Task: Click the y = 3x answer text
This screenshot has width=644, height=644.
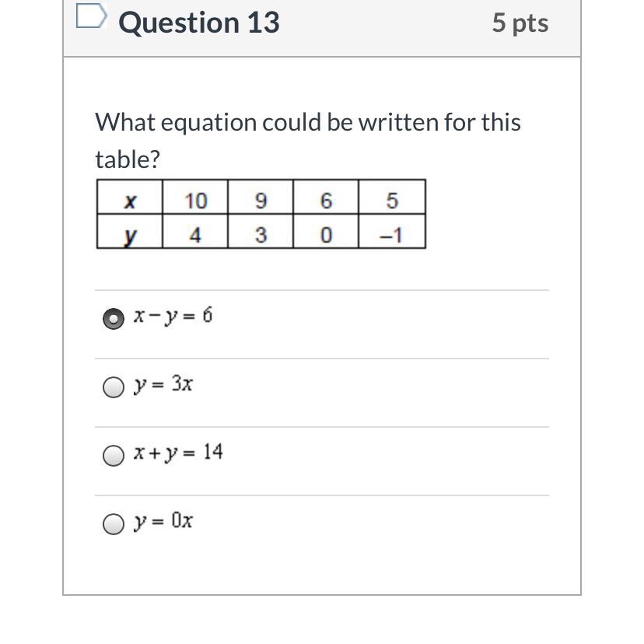Action: (163, 384)
